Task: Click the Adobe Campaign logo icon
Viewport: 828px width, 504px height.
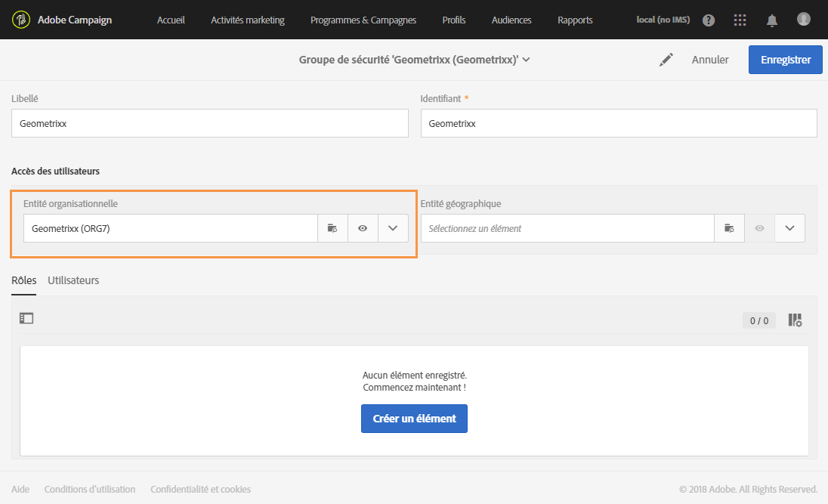Action: [21, 20]
